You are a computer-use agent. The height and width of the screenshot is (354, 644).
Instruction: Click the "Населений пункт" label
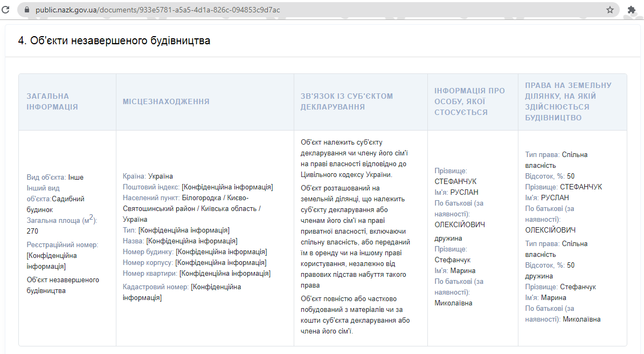point(151,198)
